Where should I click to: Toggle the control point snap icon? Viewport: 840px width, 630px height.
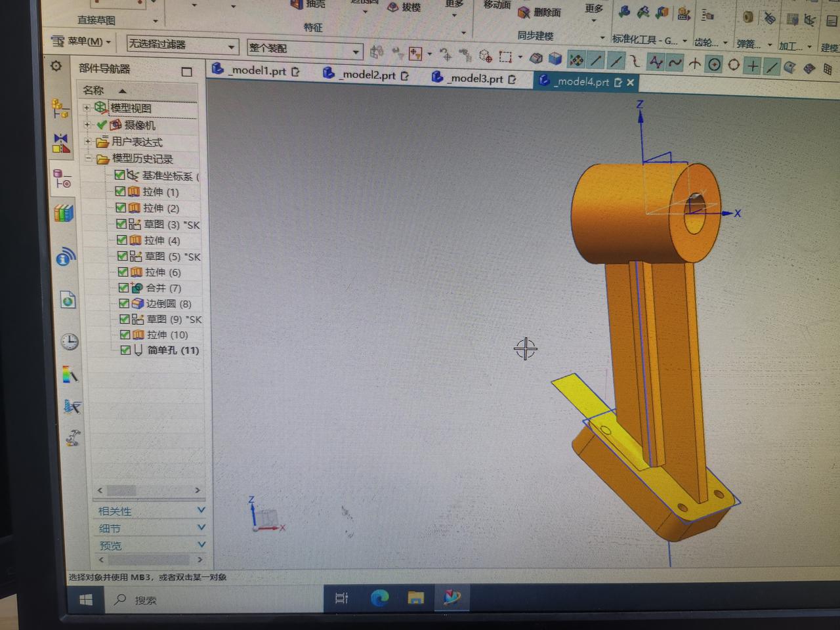coord(635,62)
